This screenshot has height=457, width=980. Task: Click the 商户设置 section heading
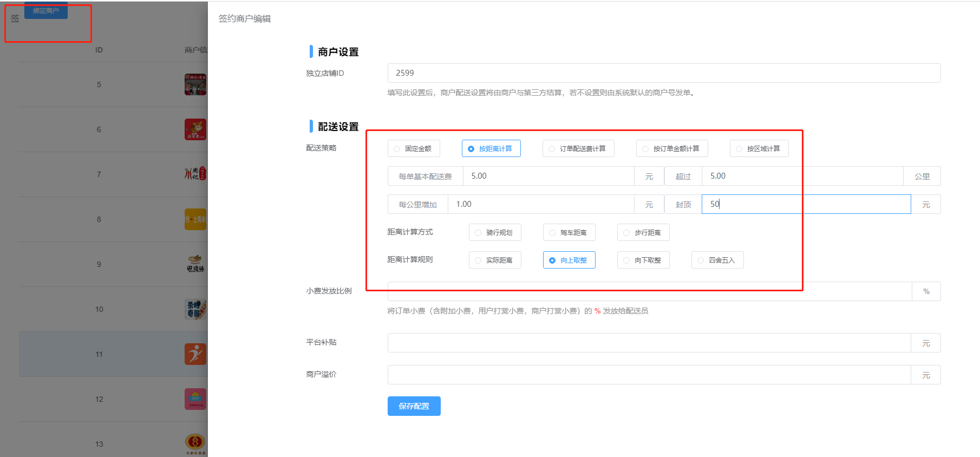point(338,52)
